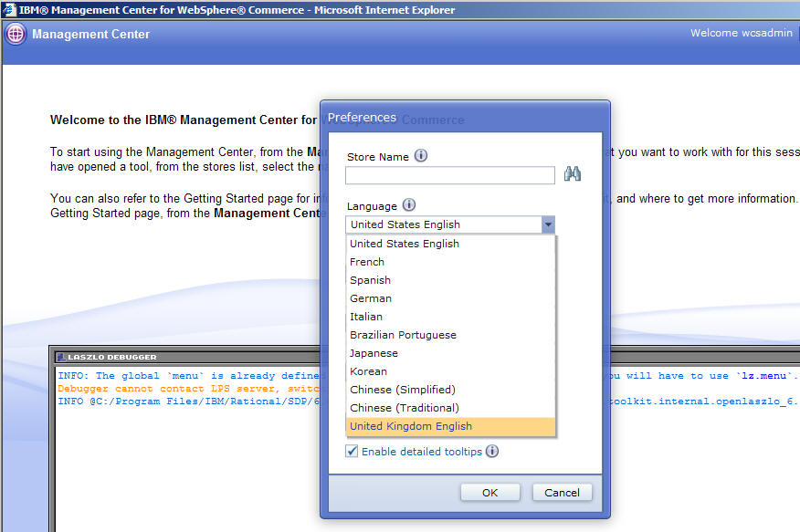Click the 'Welcome to the IBM® Management Center' heading

pyautogui.click(x=184, y=120)
